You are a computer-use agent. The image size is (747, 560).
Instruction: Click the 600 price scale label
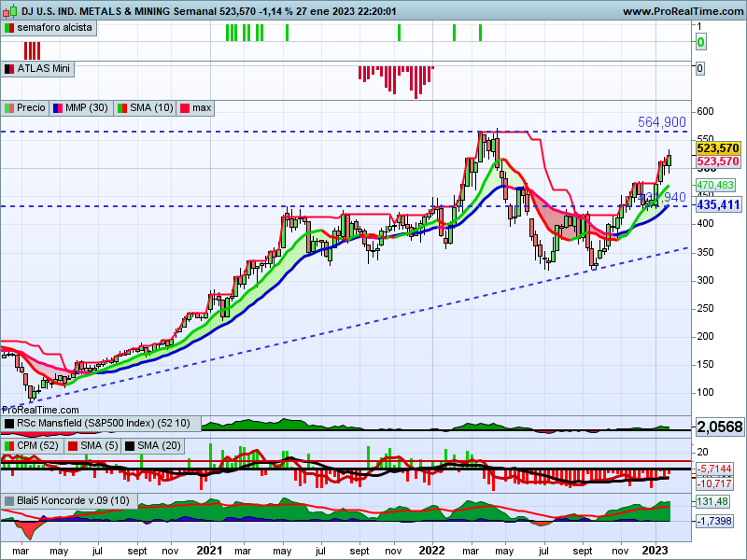tap(705, 111)
